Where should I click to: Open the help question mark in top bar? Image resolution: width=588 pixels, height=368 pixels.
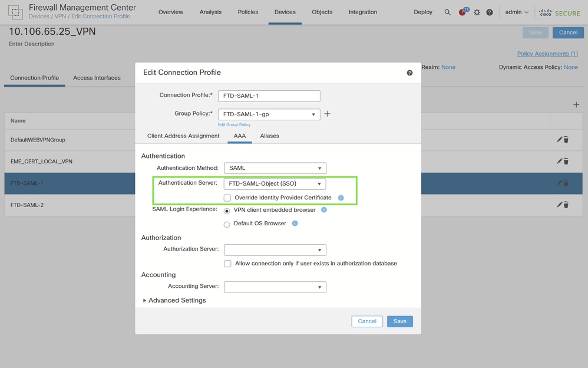tap(490, 12)
